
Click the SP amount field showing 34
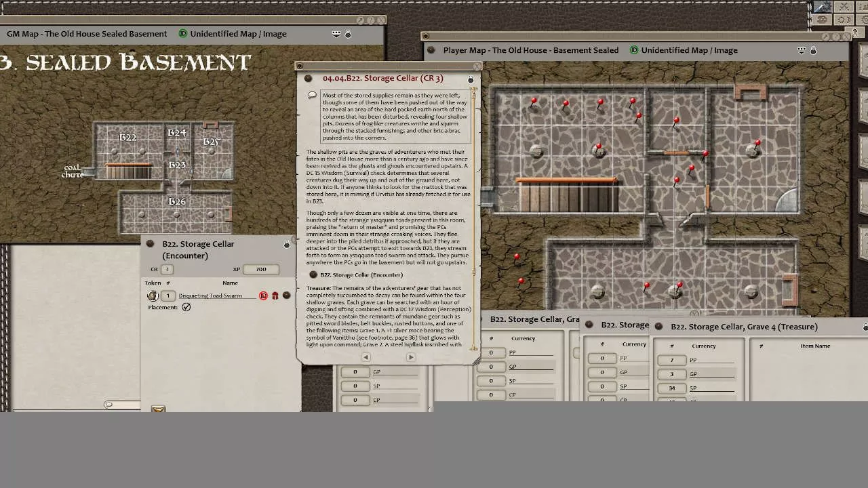(672, 388)
